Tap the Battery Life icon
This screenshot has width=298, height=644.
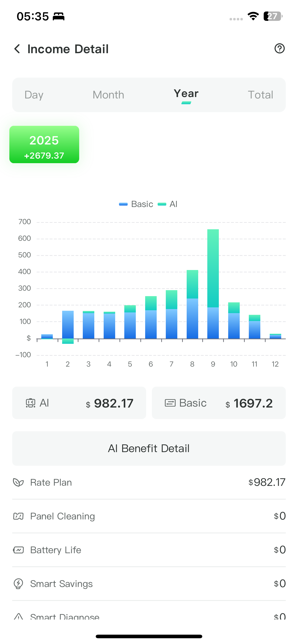[x=18, y=550]
